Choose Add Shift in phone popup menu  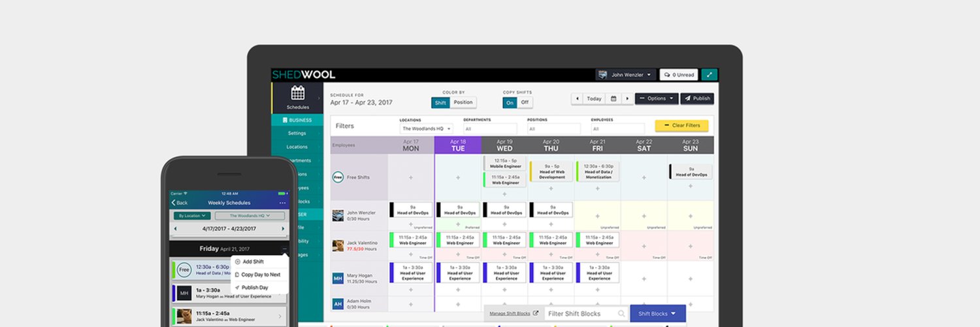click(259, 262)
